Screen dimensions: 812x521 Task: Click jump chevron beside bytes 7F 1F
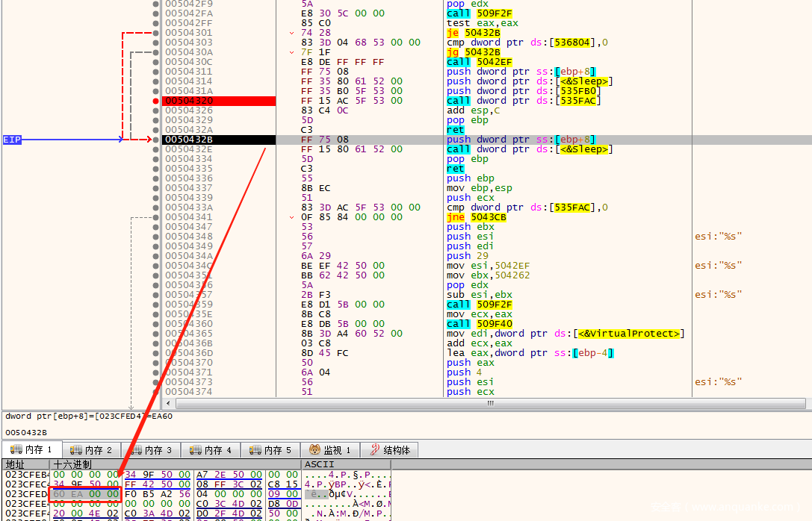[291, 52]
